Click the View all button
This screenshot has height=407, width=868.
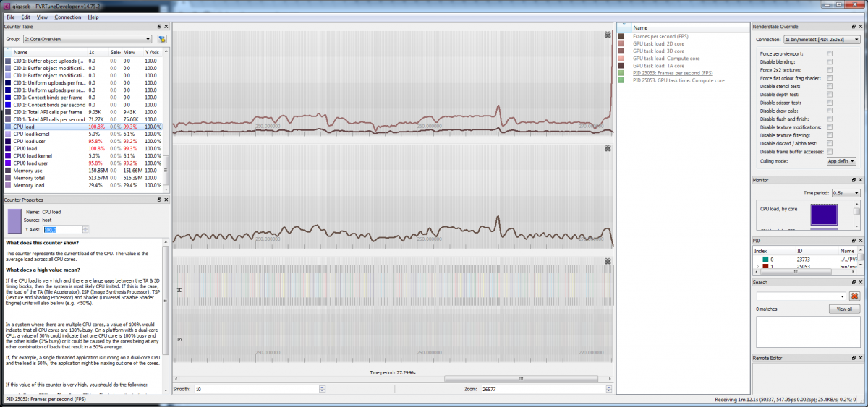tap(844, 309)
